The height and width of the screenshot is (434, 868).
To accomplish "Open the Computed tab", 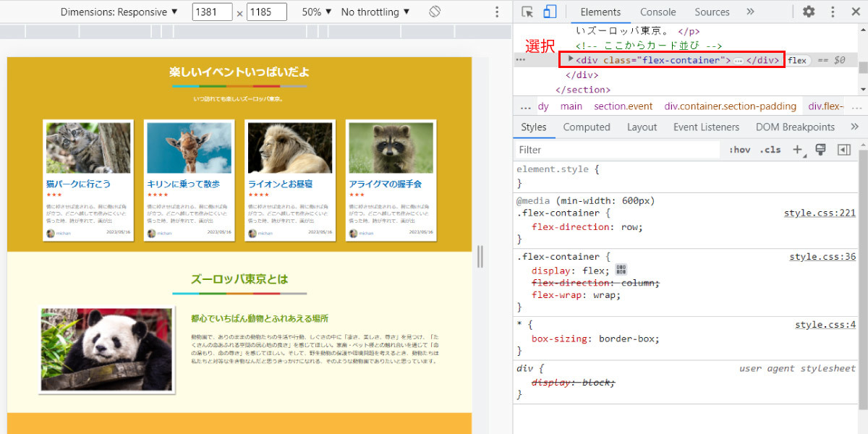I will [x=587, y=127].
